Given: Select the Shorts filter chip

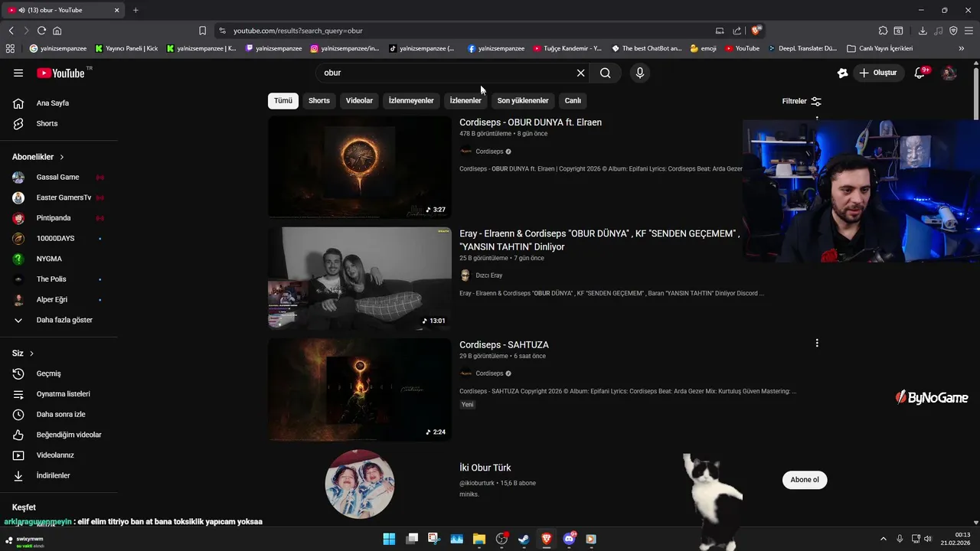Looking at the screenshot, I should (x=319, y=100).
